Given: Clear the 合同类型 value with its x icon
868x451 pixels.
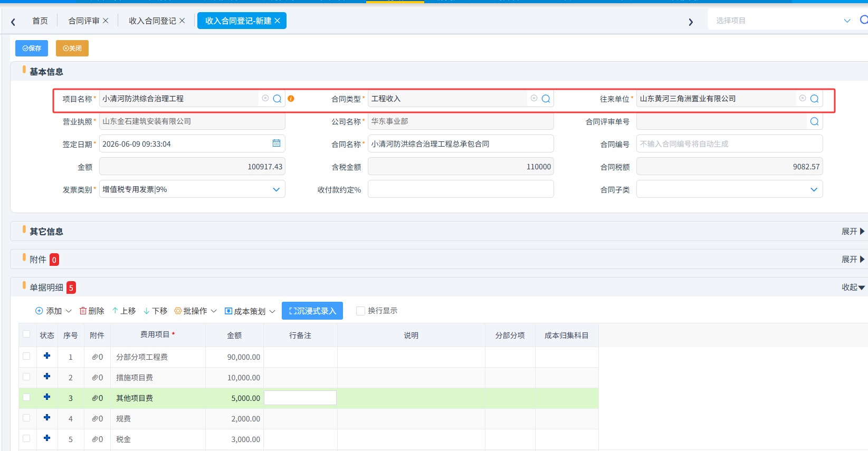Looking at the screenshot, I should [534, 98].
